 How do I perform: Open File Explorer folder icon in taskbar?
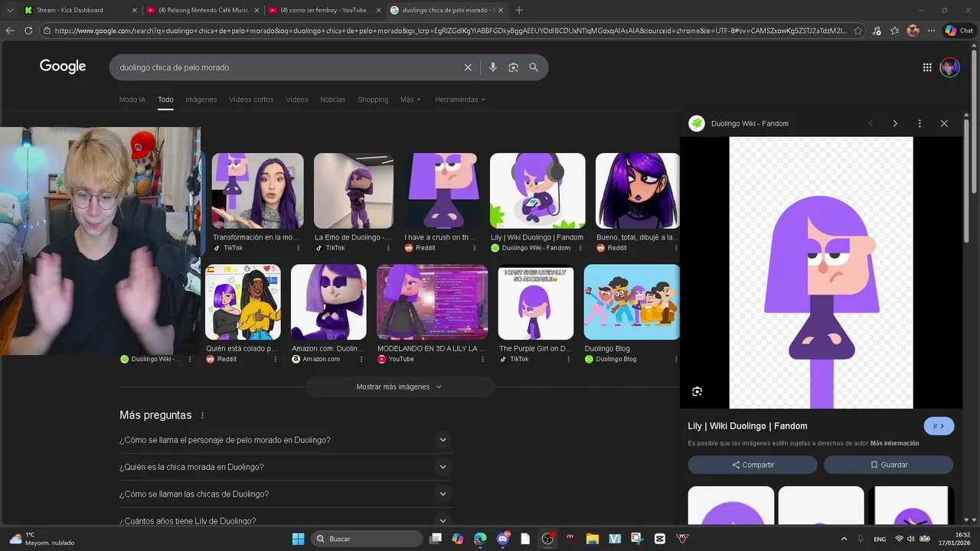592,539
